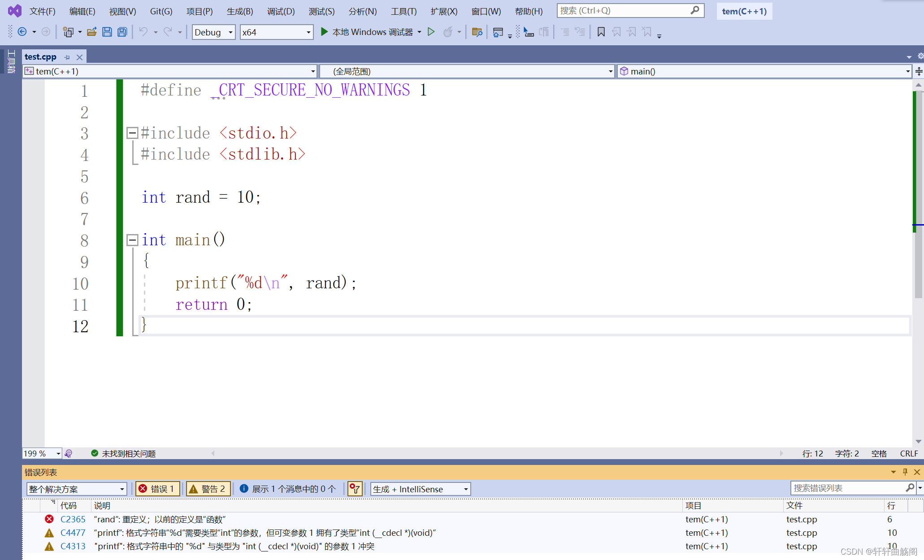The image size is (924, 560).
Task: Toggle the Warnings 2 filter button
Action: pyautogui.click(x=208, y=489)
